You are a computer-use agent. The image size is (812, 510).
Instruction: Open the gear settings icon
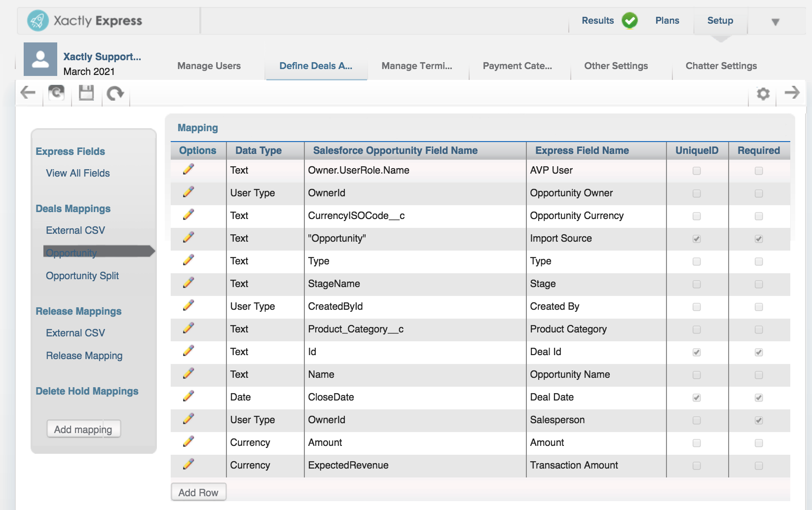click(x=763, y=93)
